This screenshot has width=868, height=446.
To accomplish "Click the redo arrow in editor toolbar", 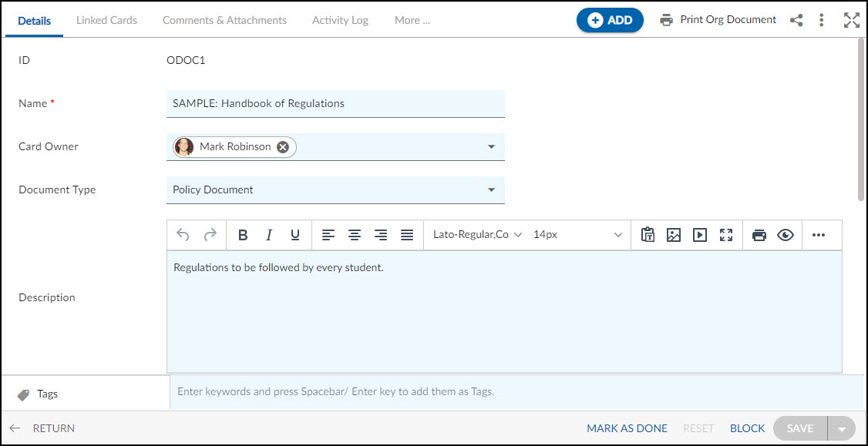I will (x=210, y=235).
